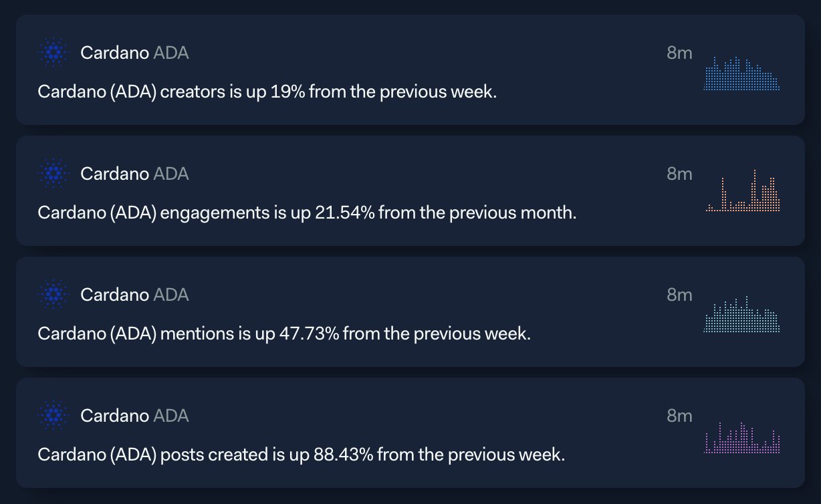821x504 pixels.
Task: Open the teal mentions sparkline chart
Action: coord(742,314)
